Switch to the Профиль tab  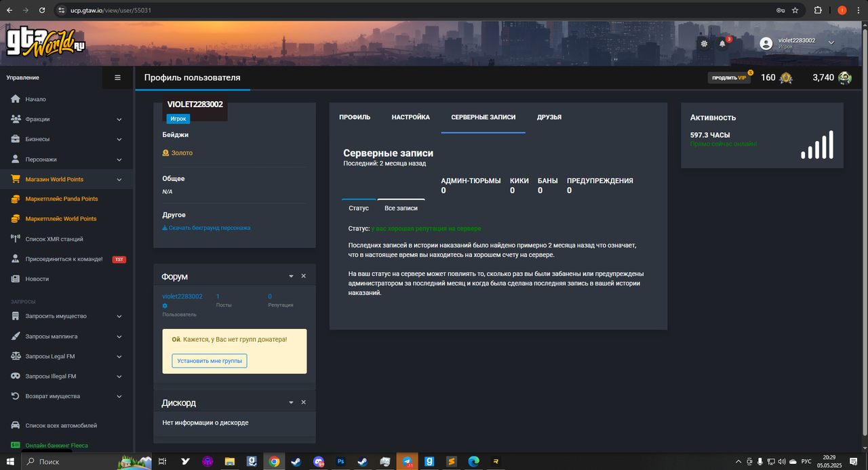click(355, 117)
